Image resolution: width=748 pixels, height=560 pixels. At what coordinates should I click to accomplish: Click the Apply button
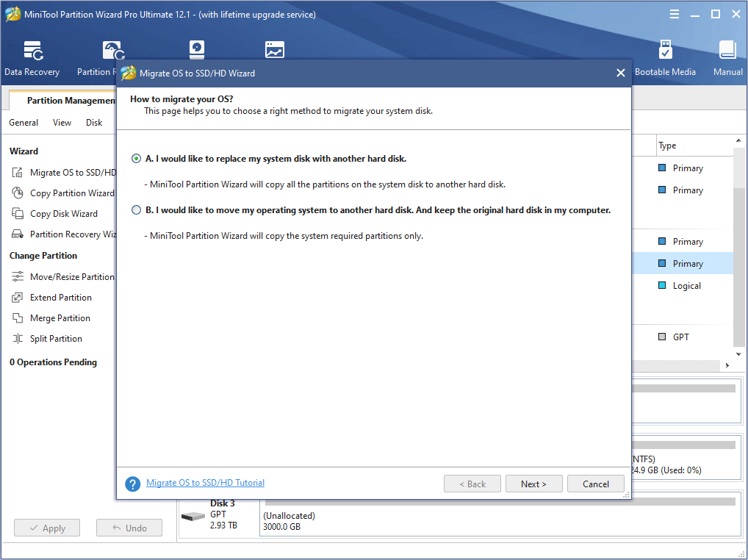[x=47, y=528]
